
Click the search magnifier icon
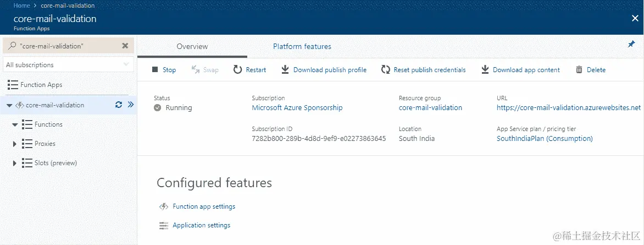tap(13, 46)
